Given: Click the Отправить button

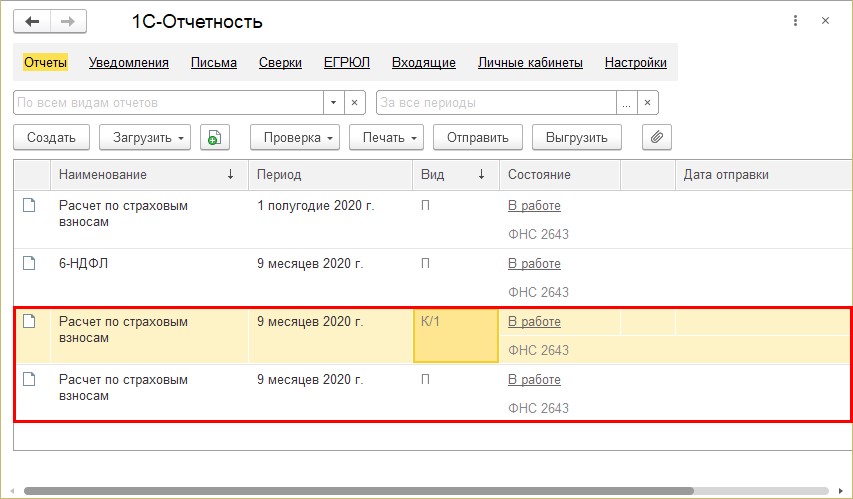Looking at the screenshot, I should [x=478, y=137].
